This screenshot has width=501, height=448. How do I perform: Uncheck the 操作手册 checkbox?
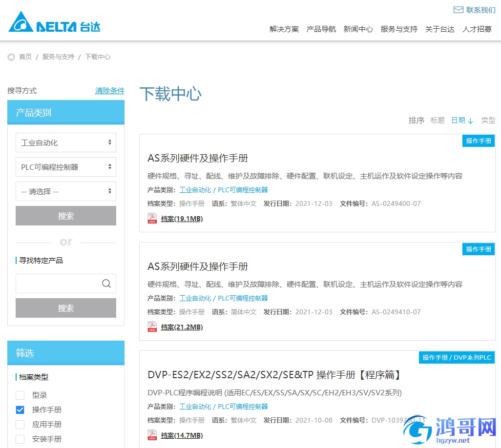coord(20,409)
